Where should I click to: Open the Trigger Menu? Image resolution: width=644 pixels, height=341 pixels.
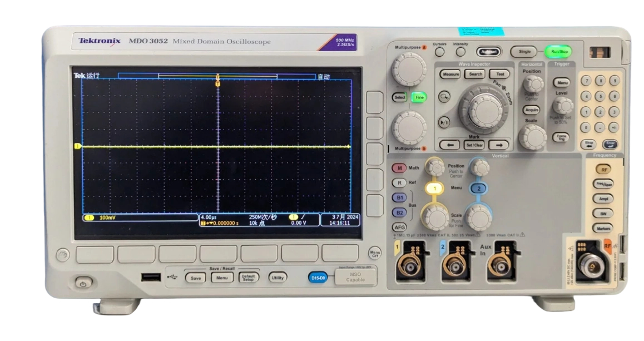[x=562, y=82]
